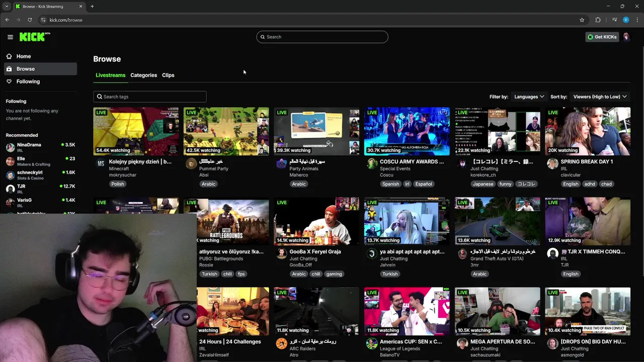
Task: Click the korekore_ch channel avatar
Action: pyautogui.click(x=462, y=163)
